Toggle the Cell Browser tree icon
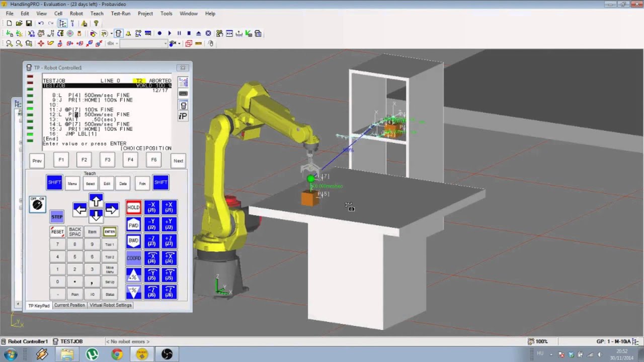The width and height of the screenshot is (644, 362). click(x=62, y=23)
